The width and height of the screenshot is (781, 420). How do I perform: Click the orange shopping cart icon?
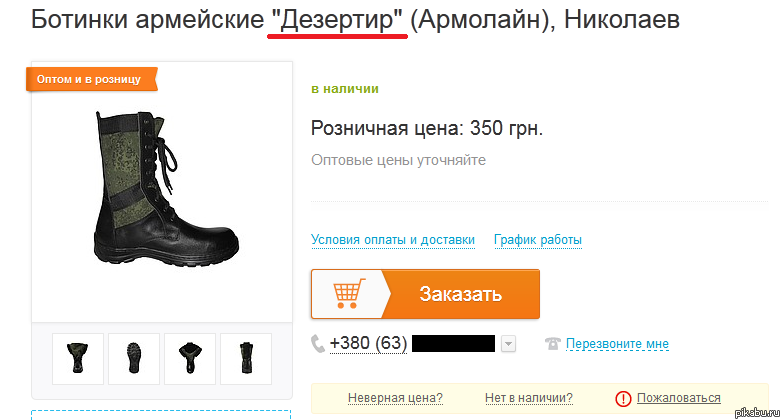(x=349, y=293)
